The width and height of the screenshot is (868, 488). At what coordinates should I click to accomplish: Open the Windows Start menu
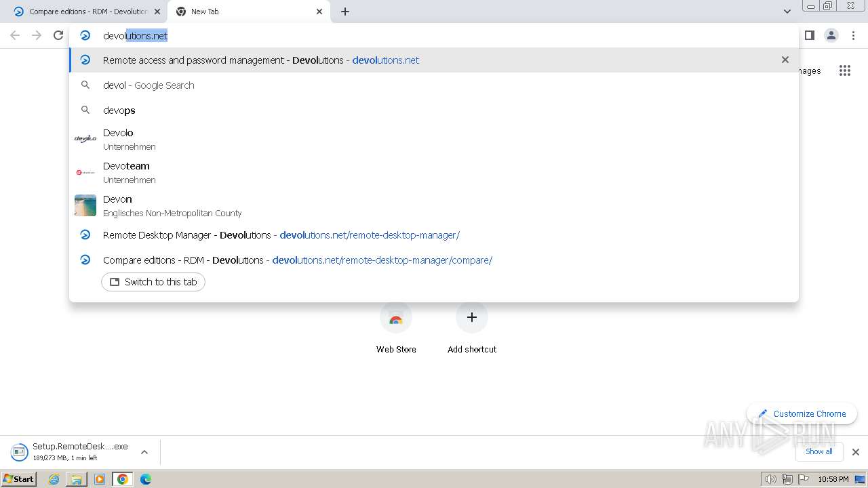coord(19,479)
